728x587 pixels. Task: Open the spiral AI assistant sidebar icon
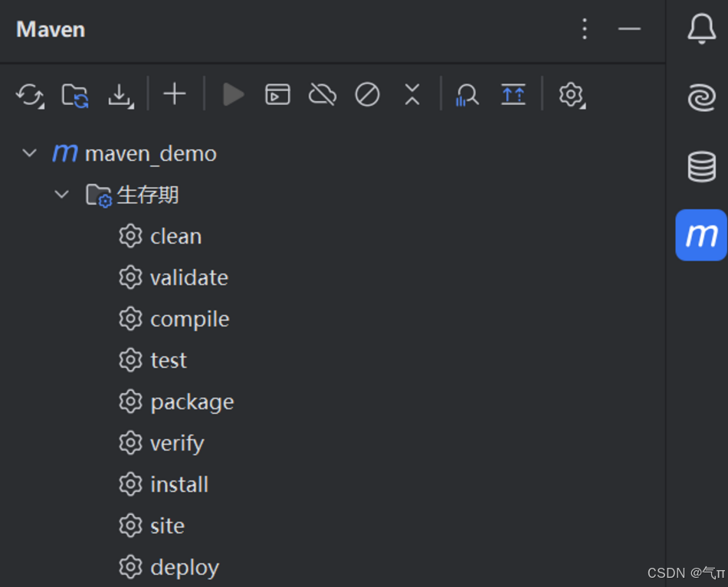701,97
